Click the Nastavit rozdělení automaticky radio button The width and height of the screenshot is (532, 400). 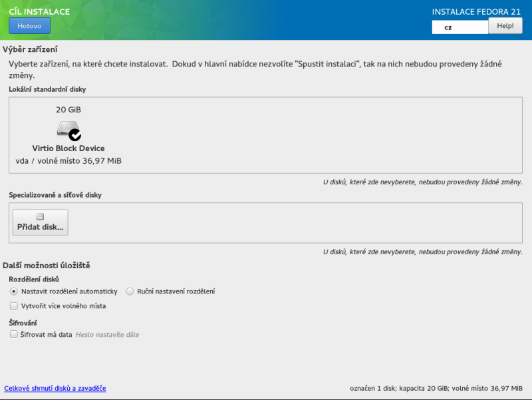coord(14,291)
